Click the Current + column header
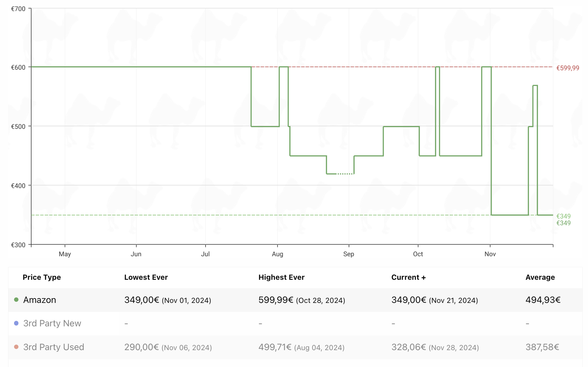This screenshot has height=367, width=588. [x=408, y=277]
